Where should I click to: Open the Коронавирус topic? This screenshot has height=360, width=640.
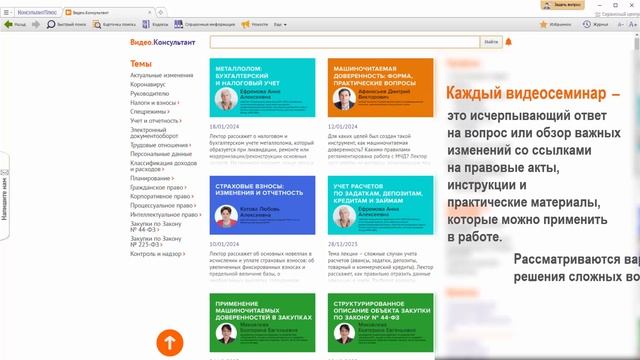click(x=148, y=84)
